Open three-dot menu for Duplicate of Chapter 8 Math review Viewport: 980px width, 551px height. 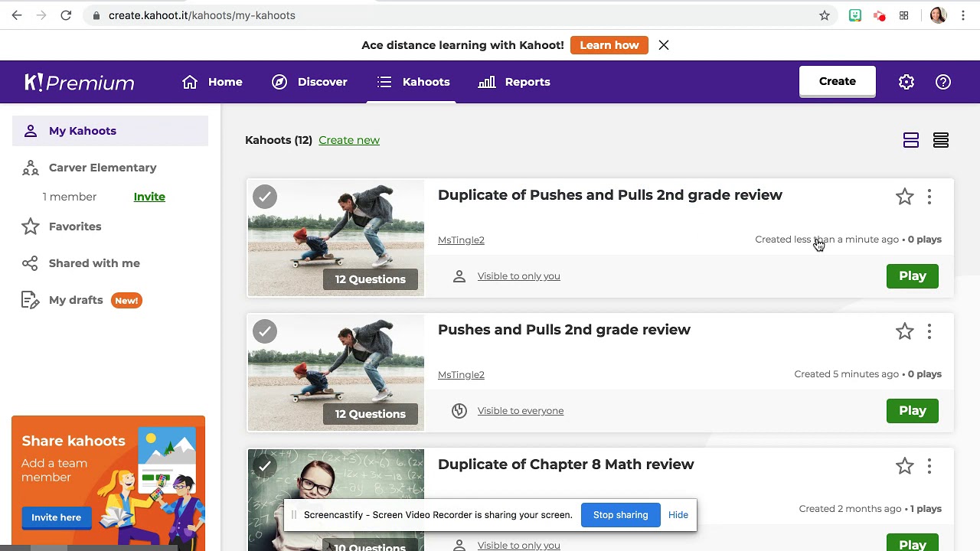pyautogui.click(x=929, y=466)
